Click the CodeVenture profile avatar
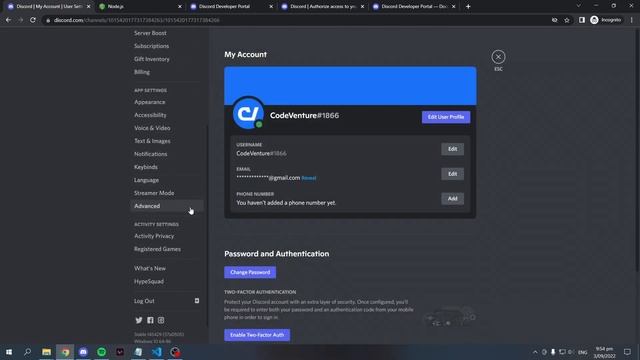The image size is (640, 360). point(248,113)
